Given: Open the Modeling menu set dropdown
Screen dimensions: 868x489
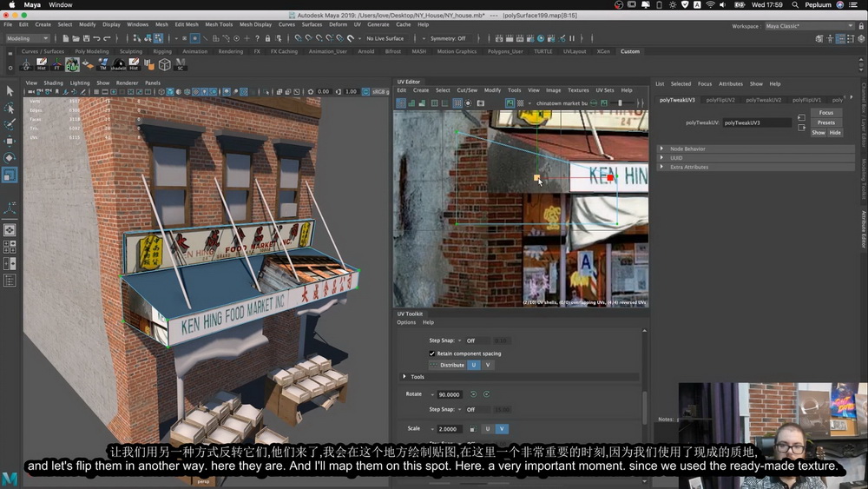Looking at the screenshot, I should pyautogui.click(x=27, y=38).
